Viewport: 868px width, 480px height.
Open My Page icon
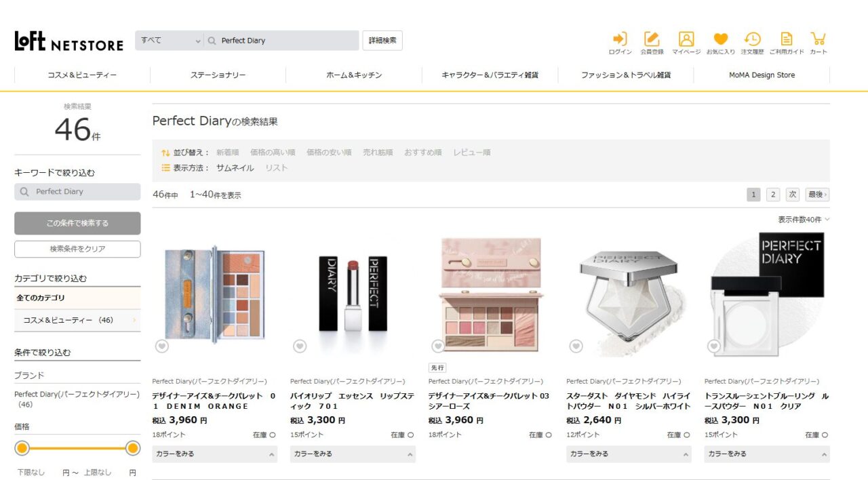686,39
